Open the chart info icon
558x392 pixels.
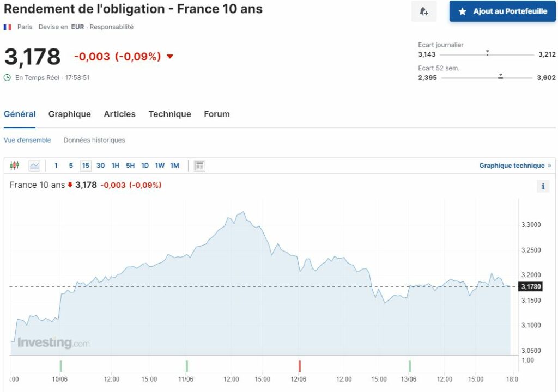[543, 187]
